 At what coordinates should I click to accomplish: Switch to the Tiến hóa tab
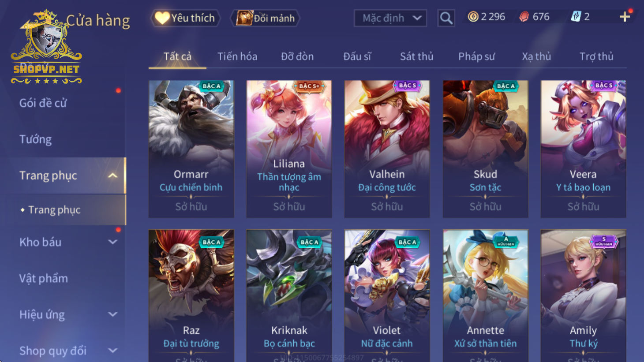point(237,56)
